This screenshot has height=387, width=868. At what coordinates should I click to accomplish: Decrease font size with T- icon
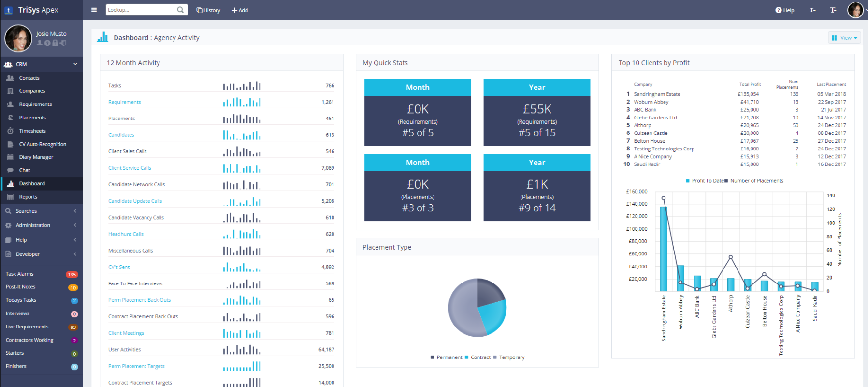click(812, 10)
